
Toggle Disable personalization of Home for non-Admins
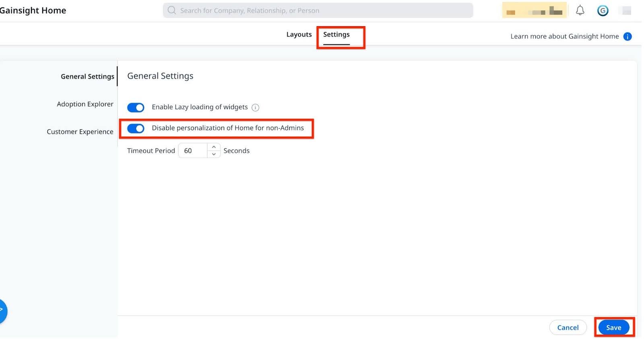point(136,128)
